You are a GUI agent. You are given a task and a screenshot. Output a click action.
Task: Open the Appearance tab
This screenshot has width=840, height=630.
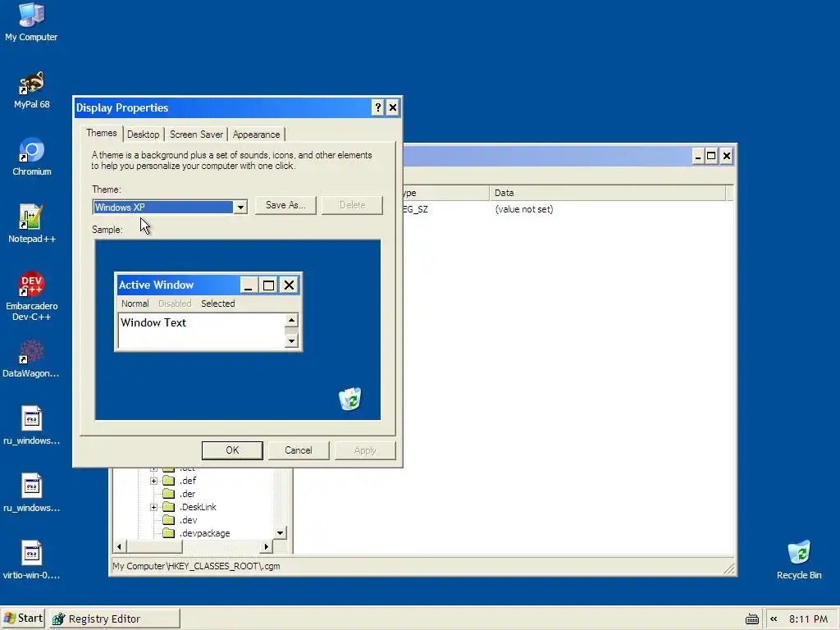(256, 135)
